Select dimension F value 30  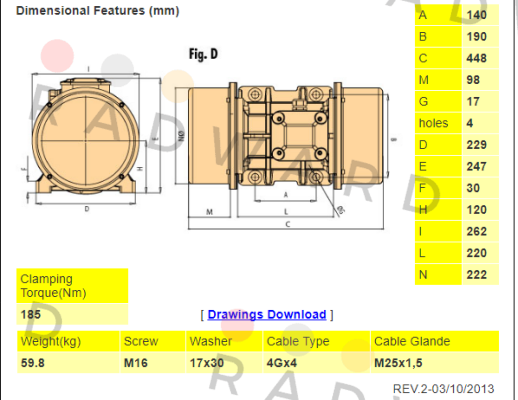[473, 188]
